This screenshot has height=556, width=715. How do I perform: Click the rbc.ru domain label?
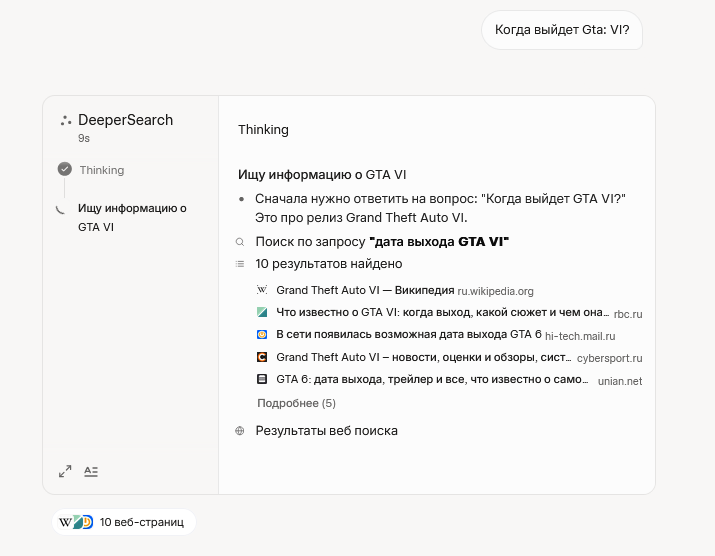pyautogui.click(x=628, y=314)
